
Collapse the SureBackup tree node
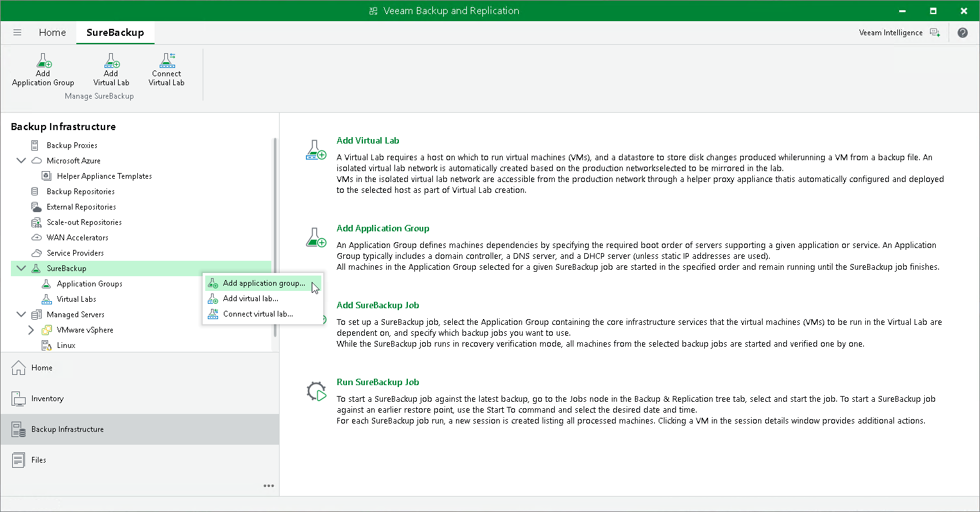point(21,268)
